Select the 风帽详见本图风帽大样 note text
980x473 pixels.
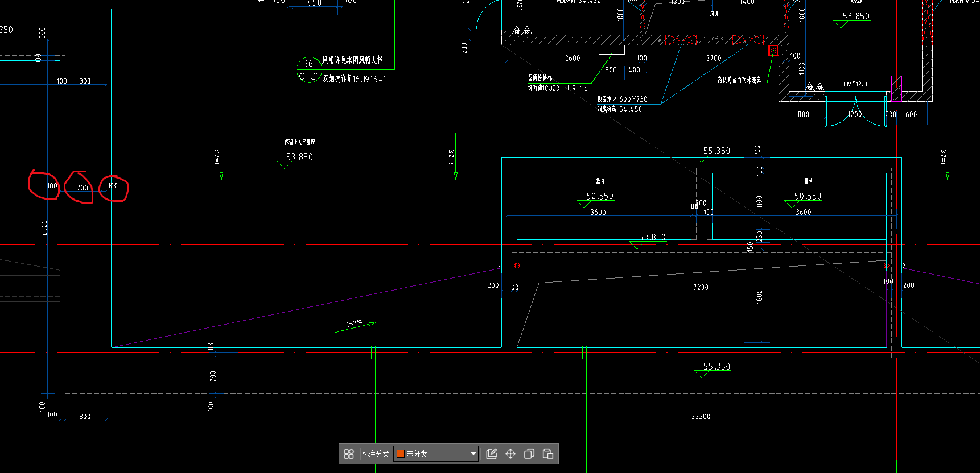(352, 60)
